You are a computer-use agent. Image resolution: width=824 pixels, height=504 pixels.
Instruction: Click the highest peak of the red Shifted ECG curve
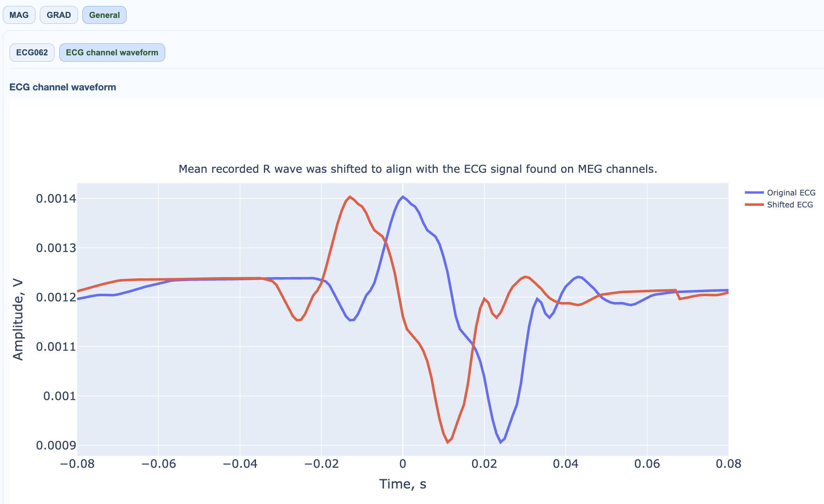click(x=350, y=197)
